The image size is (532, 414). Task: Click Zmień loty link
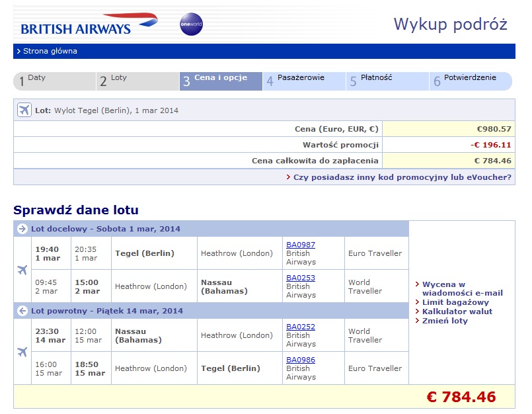tap(445, 321)
